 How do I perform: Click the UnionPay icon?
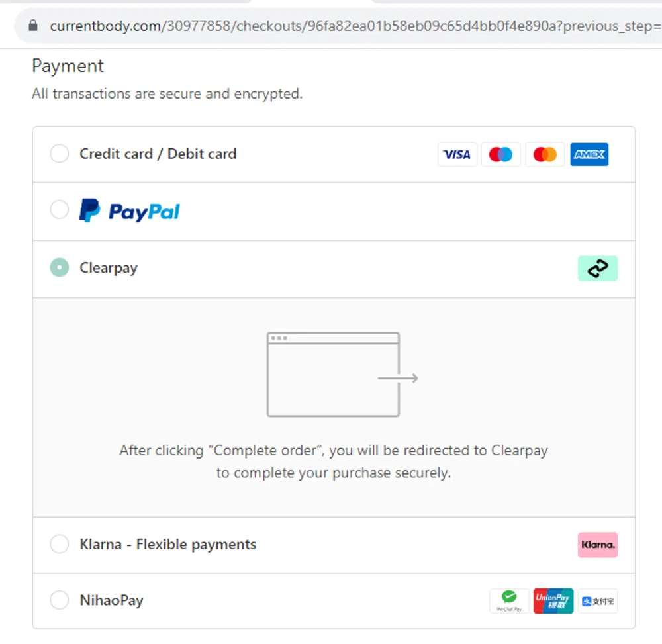tap(553, 600)
